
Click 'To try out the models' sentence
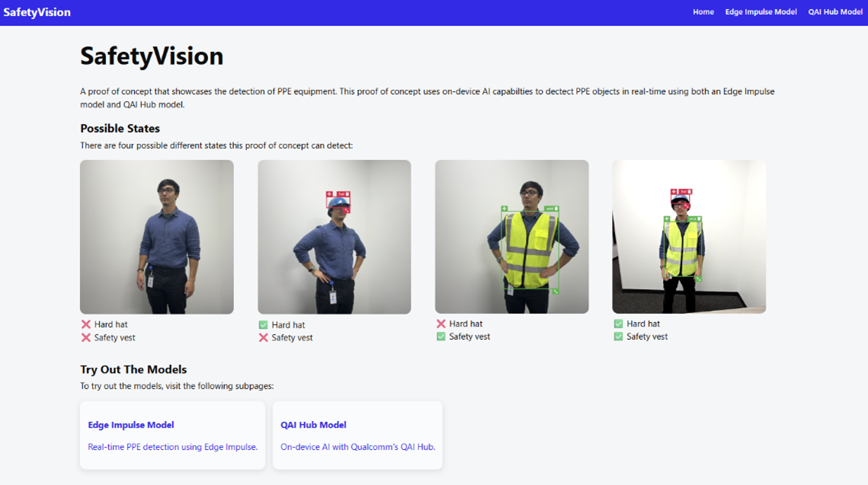click(177, 386)
